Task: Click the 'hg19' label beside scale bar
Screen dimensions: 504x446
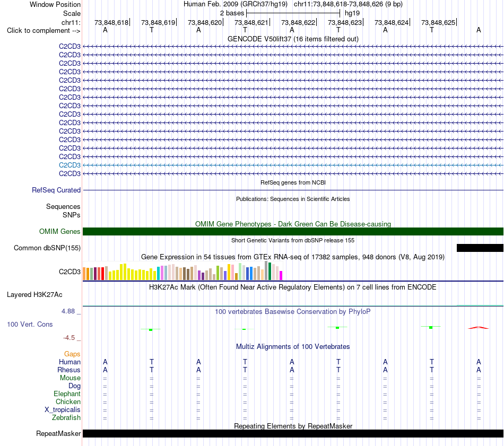Action: (352, 13)
